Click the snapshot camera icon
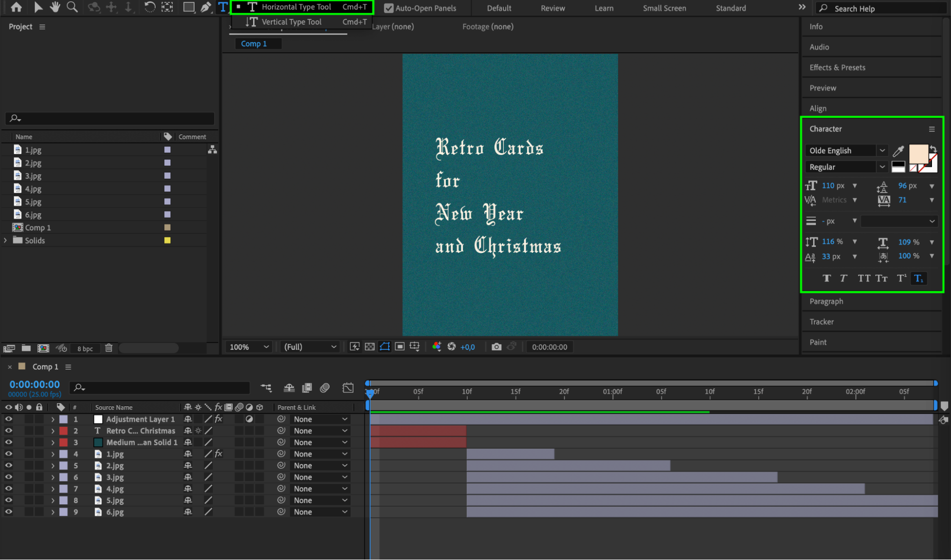The width and height of the screenshot is (951, 560). coord(496,347)
